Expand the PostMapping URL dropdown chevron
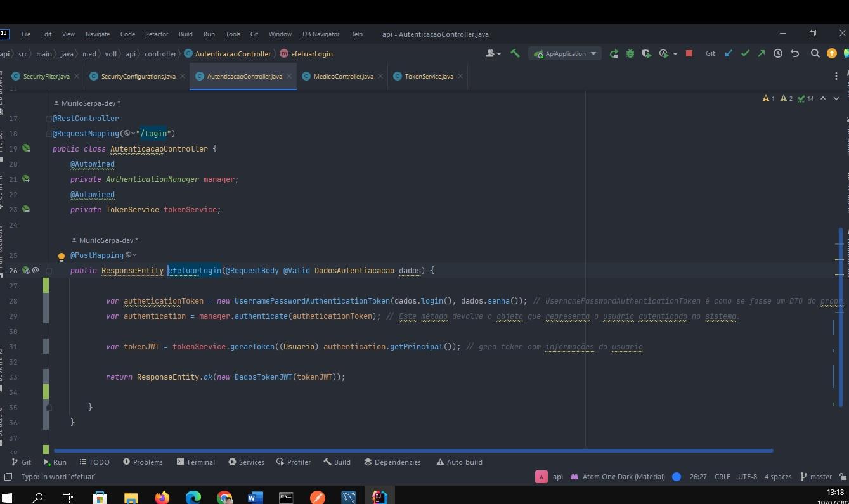The height and width of the screenshot is (504, 849). click(x=134, y=255)
